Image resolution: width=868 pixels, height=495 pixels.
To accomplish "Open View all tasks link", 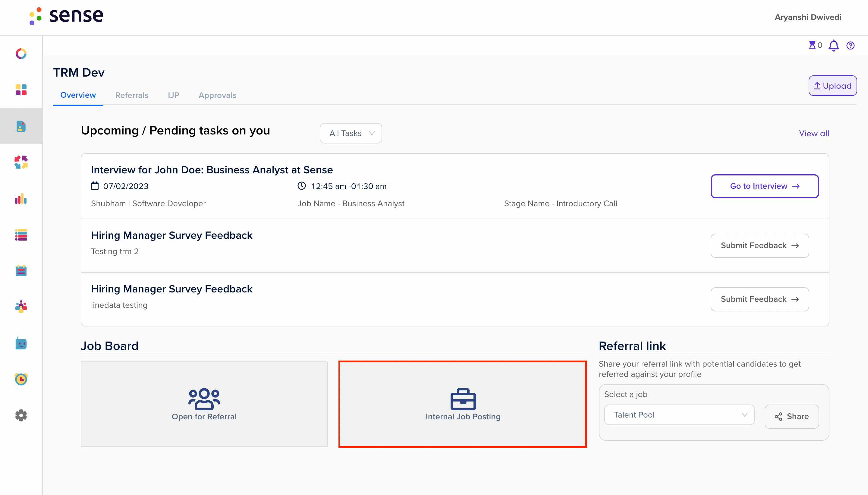I will click(x=814, y=133).
